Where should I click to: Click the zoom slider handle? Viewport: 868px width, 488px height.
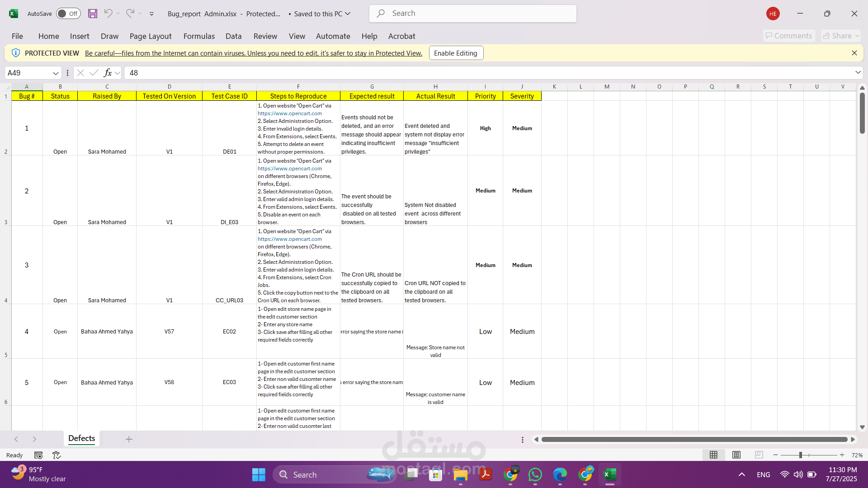click(800, 455)
